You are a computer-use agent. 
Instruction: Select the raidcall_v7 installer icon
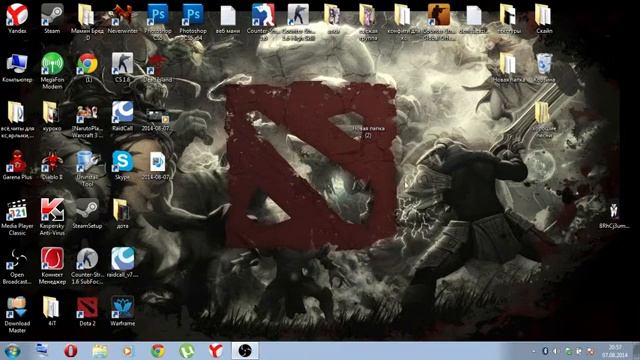click(x=122, y=262)
